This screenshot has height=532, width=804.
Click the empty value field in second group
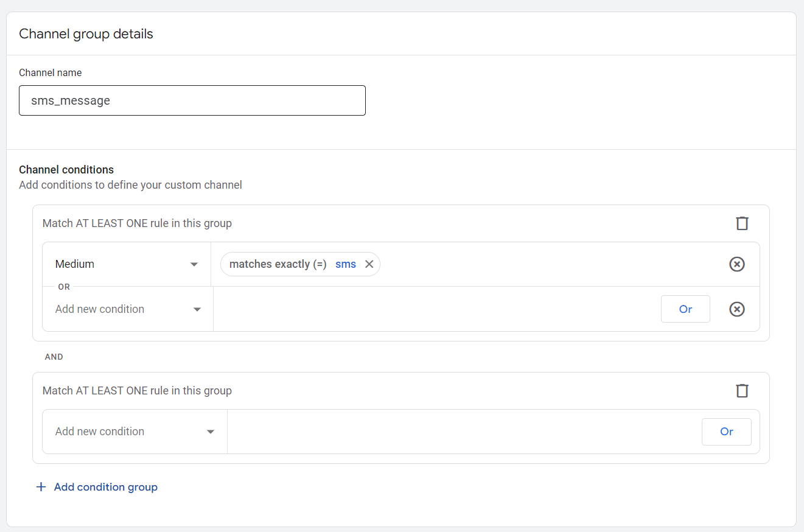tap(463, 432)
